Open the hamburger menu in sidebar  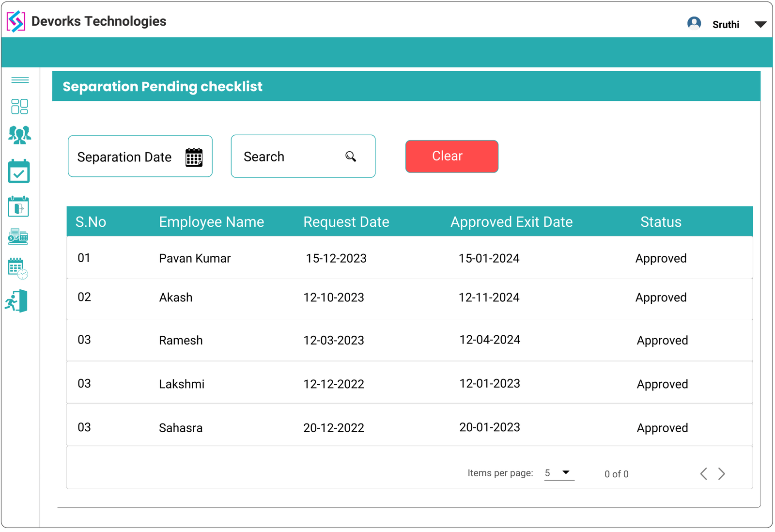[19, 80]
